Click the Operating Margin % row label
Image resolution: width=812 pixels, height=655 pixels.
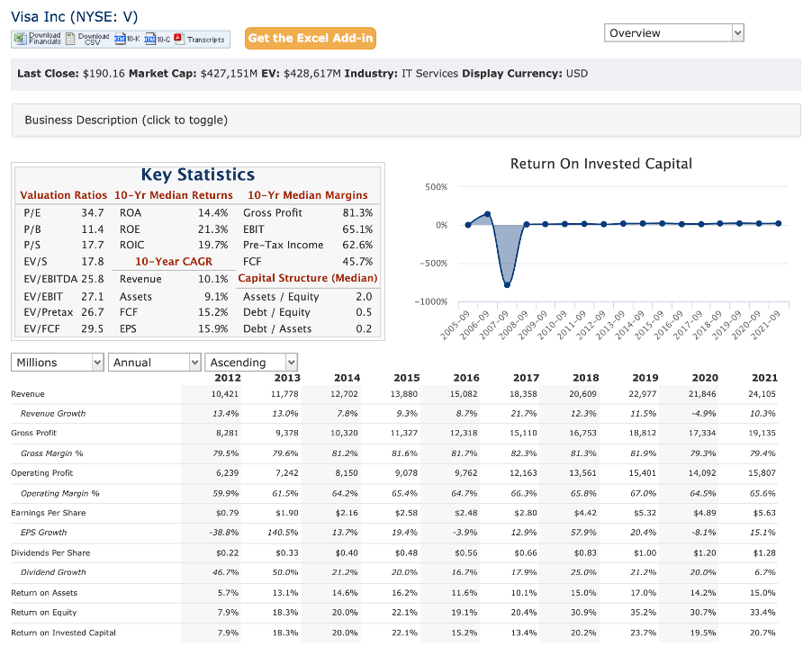(59, 494)
